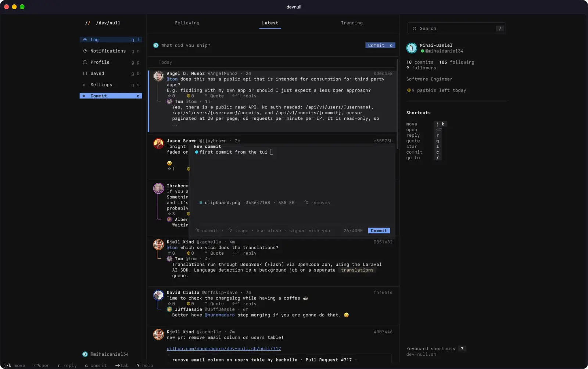The image size is (588, 369).
Task: Click the help hint in bottom status bar
Action: 145,365
